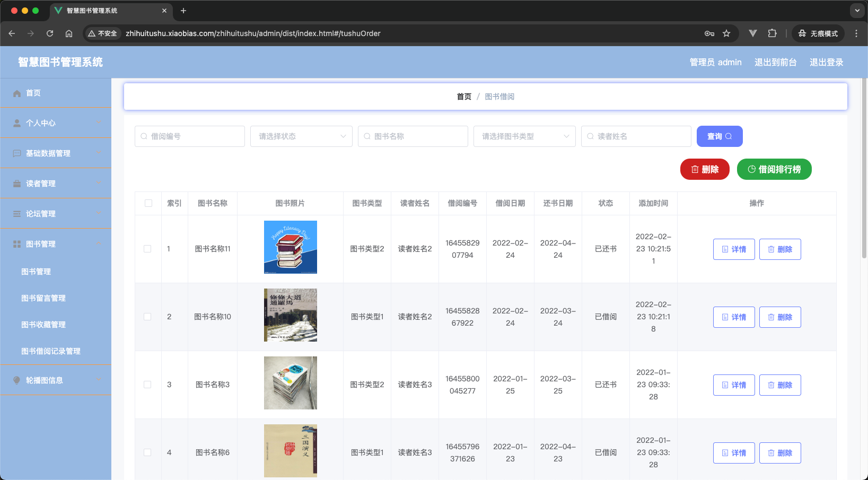
Task: Click the 首页 house icon in sidebar
Action: [x=17, y=93]
